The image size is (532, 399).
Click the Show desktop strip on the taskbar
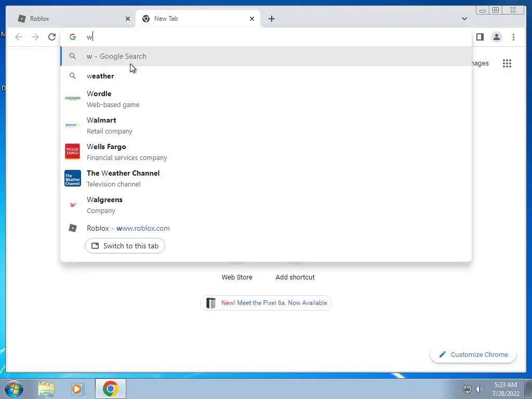point(528,389)
